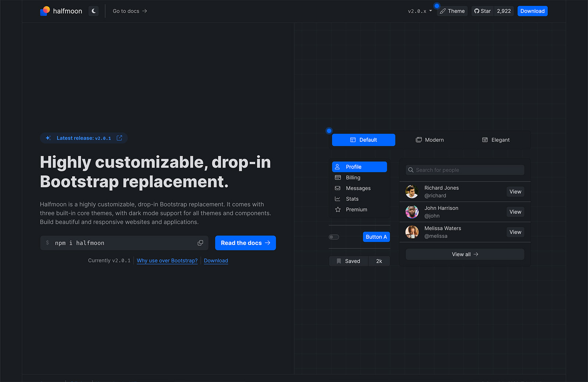Image resolution: width=588 pixels, height=382 pixels.
Task: Click the sparkle icon in release badge
Action: [48, 138]
